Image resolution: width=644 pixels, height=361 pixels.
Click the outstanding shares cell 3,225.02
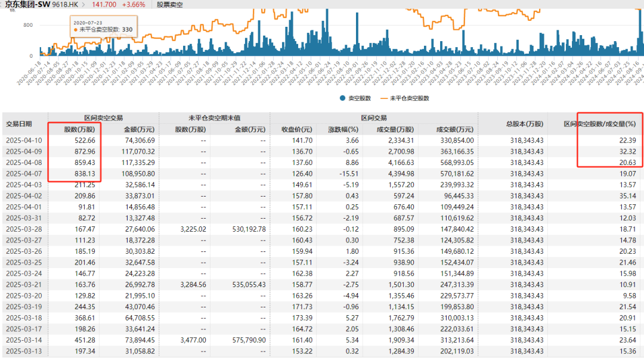(193, 229)
